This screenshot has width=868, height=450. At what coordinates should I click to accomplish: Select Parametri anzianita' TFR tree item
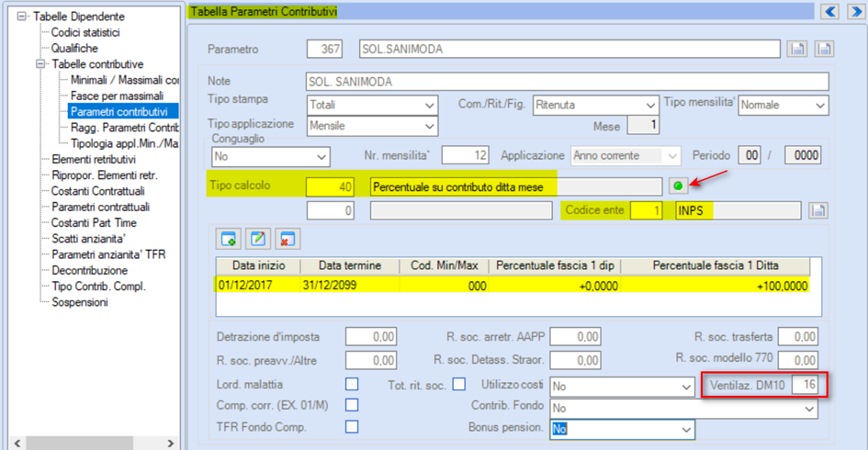coord(108,254)
